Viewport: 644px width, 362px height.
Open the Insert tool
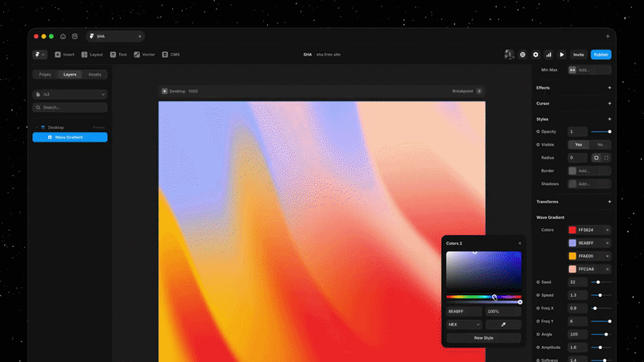click(x=64, y=55)
